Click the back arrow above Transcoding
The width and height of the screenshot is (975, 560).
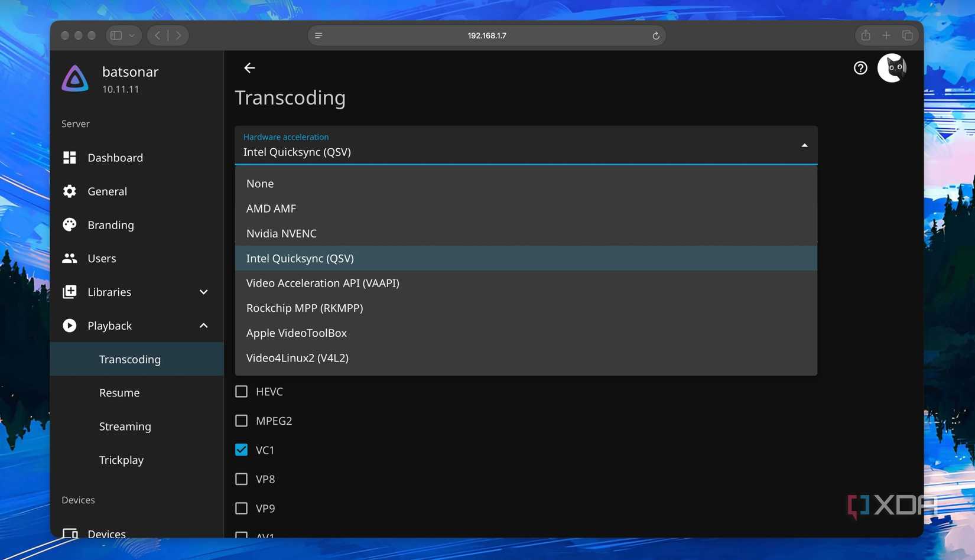tap(249, 68)
